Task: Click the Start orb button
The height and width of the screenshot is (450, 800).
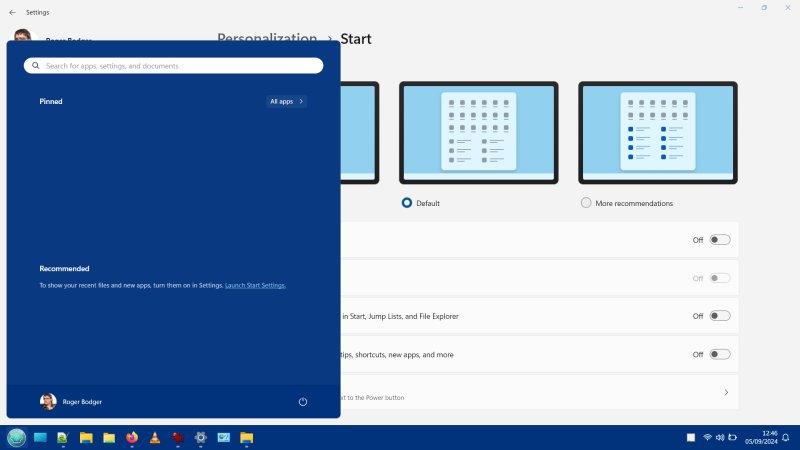Action: click(16, 437)
